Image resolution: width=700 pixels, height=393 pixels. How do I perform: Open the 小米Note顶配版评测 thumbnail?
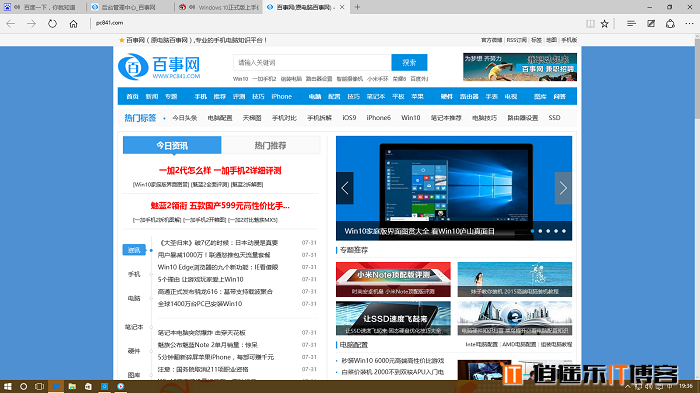(x=393, y=280)
